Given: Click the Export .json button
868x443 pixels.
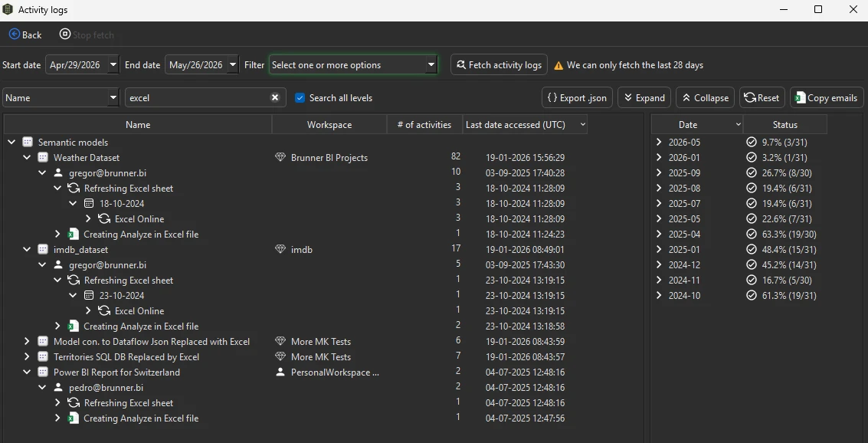Looking at the screenshot, I should [577, 98].
